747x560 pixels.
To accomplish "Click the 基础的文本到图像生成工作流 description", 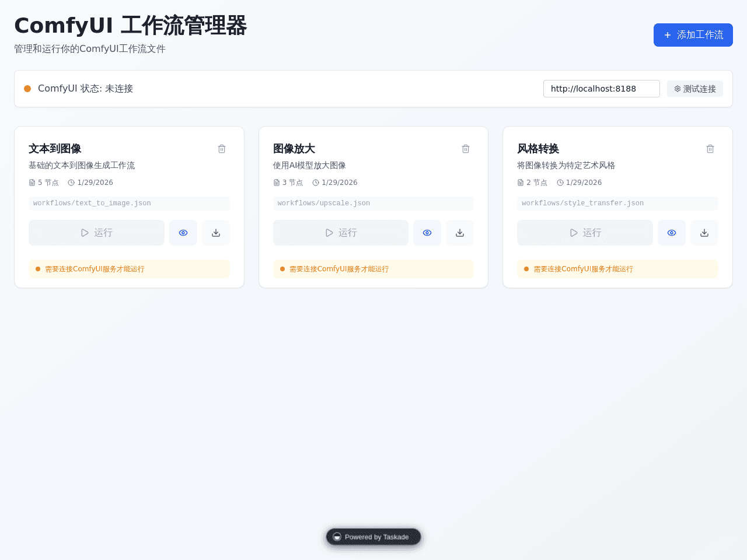I will [x=82, y=166].
